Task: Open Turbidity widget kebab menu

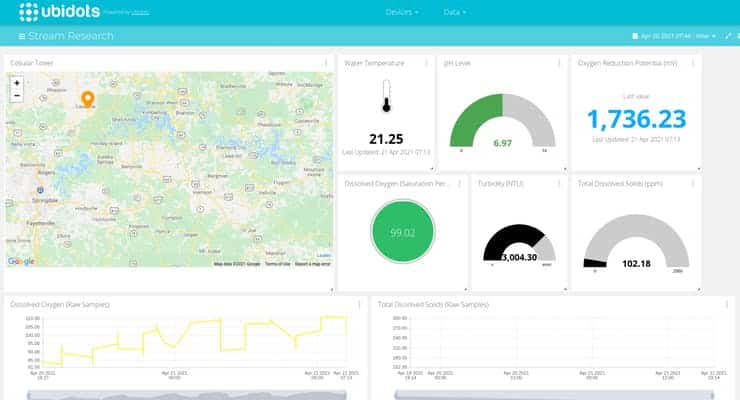Action: tap(562, 184)
